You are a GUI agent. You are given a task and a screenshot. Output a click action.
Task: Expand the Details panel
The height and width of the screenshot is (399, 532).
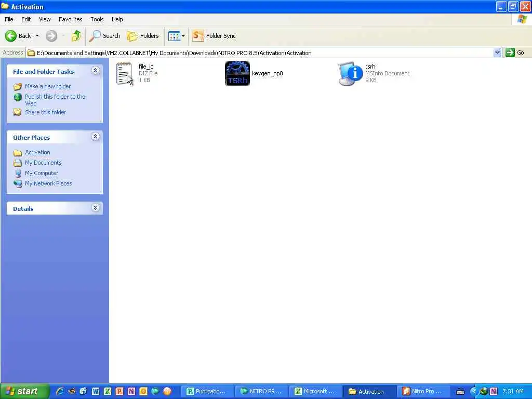coord(96,208)
